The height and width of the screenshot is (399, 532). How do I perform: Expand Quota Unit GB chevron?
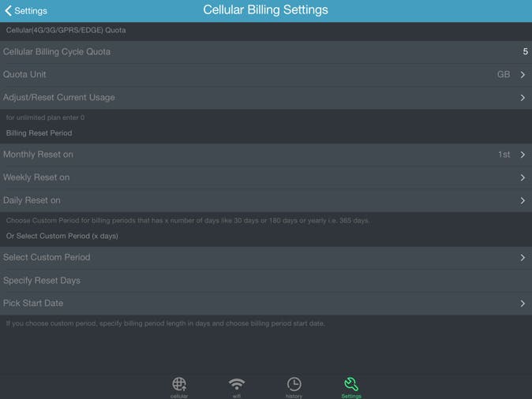coord(523,75)
